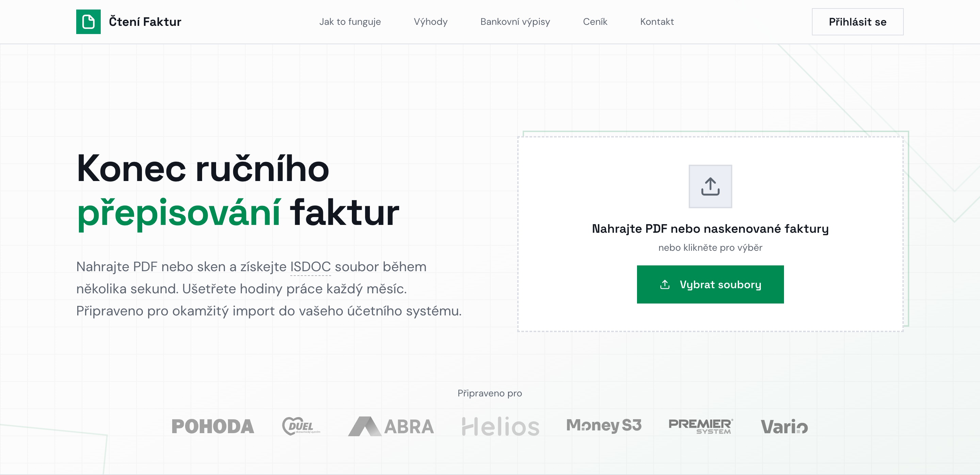Open Bankovní výpisy page
Viewport: 980px width, 475px height.
(x=515, y=22)
